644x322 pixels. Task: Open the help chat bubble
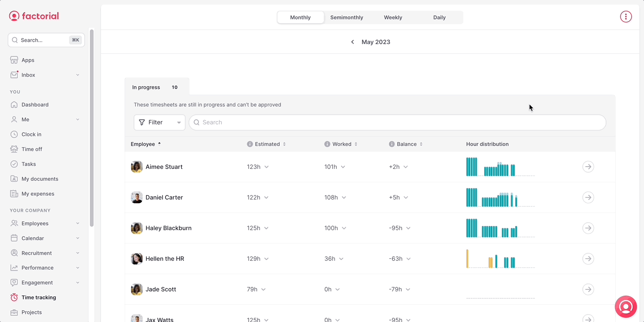coord(626,307)
